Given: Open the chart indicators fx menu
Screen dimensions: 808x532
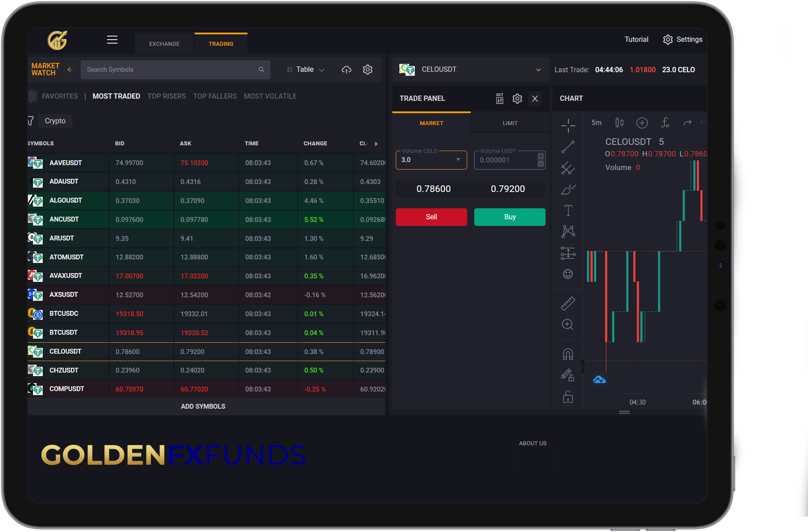Looking at the screenshot, I should click(665, 123).
